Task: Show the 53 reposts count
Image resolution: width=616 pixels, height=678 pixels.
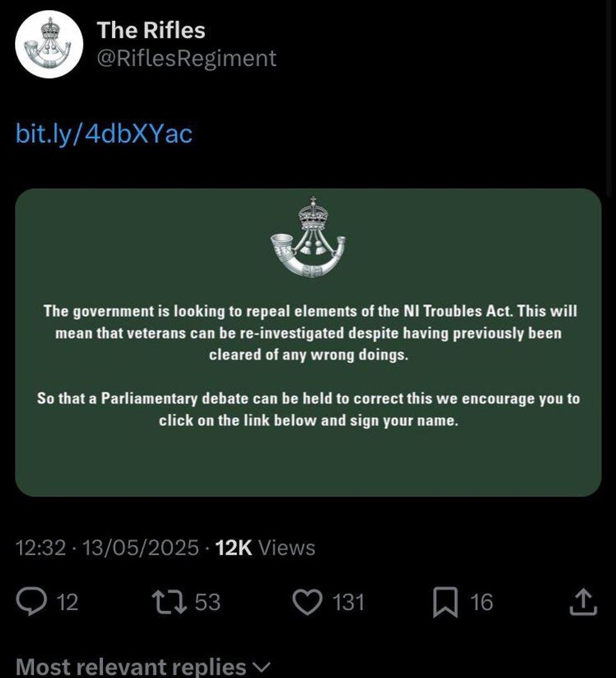Action: tap(207, 603)
